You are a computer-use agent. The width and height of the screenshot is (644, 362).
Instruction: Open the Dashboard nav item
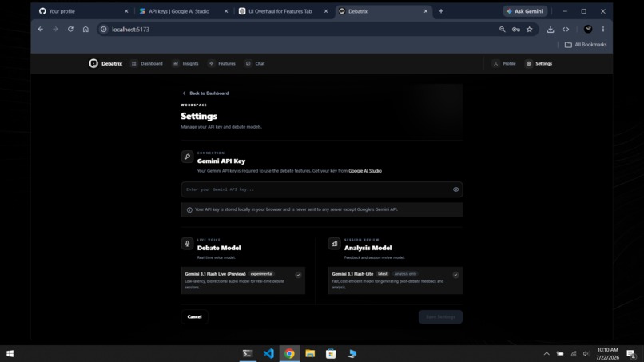coord(147,64)
